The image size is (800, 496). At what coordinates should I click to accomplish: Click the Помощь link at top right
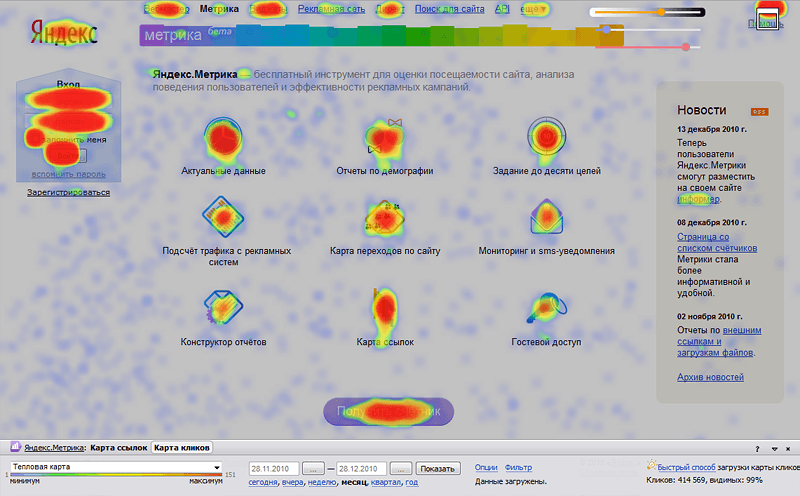[764, 23]
